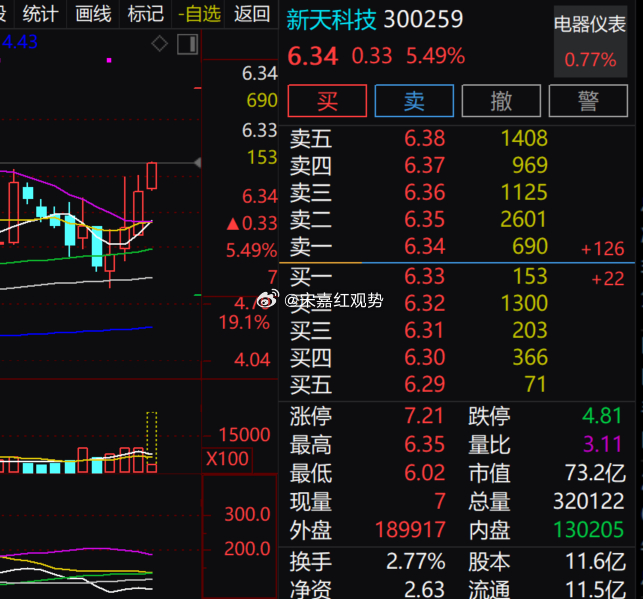The image size is (643, 599).
Task: Click 换手 value 2.77%
Action: point(416,561)
